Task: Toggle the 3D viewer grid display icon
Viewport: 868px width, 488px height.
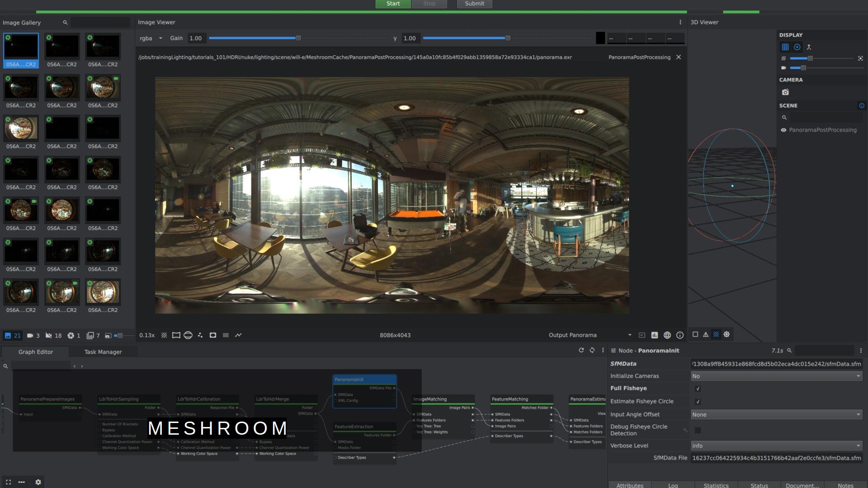Action: 785,47
